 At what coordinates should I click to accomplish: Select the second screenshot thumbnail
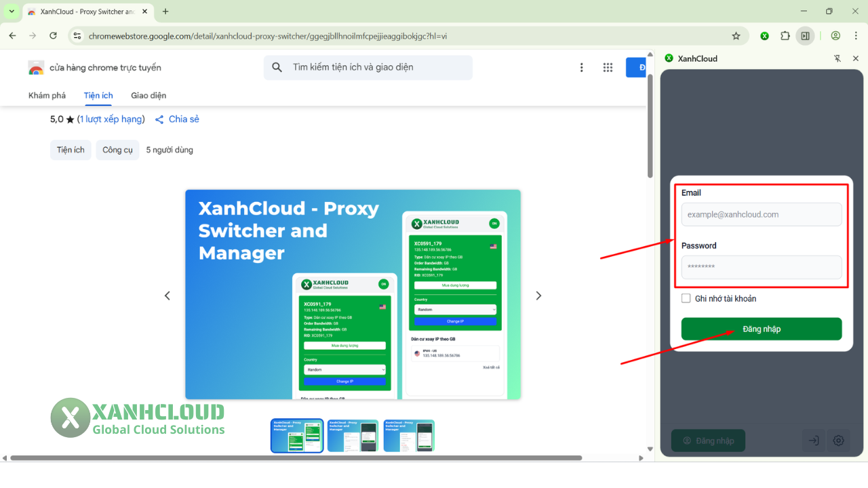(x=353, y=436)
